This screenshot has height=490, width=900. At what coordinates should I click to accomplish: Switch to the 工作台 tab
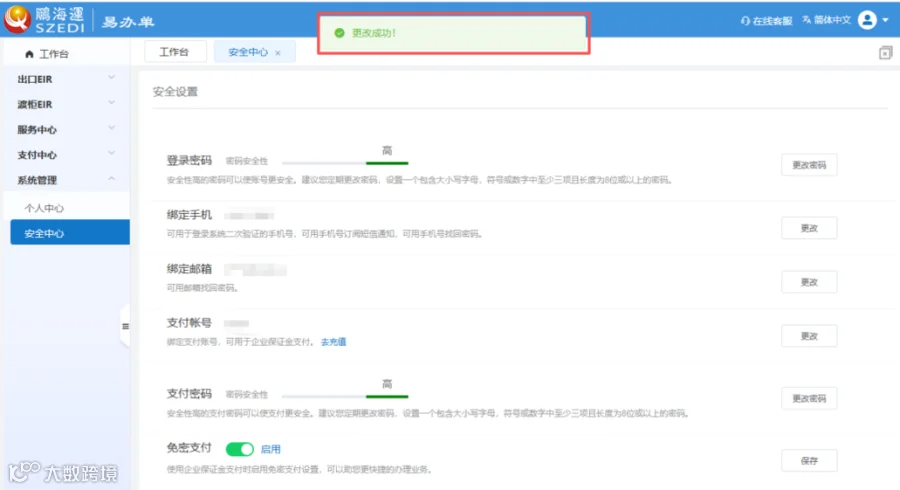174,52
